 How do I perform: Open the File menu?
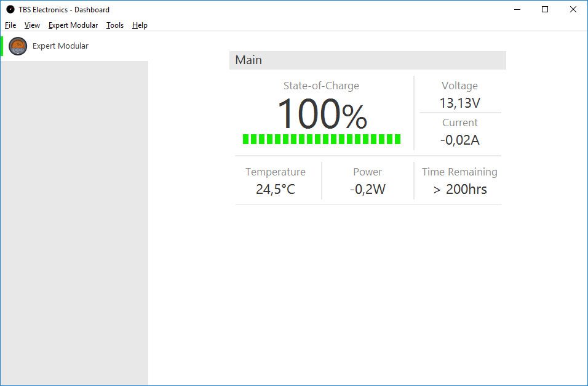pyautogui.click(x=10, y=25)
